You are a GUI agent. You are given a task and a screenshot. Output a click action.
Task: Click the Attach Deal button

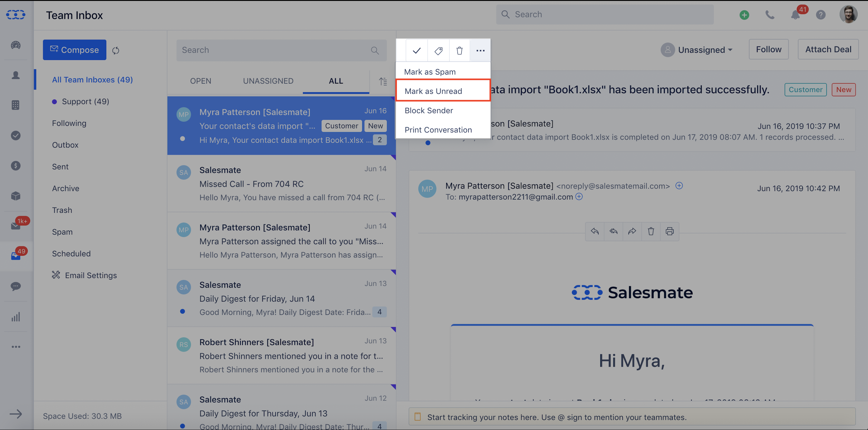click(x=828, y=49)
